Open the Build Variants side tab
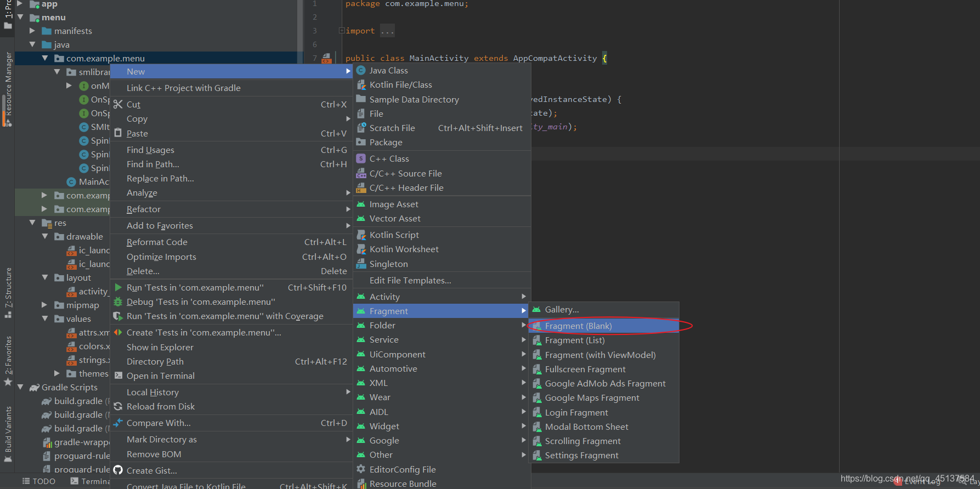Screen dimensions: 980x489 8,434
